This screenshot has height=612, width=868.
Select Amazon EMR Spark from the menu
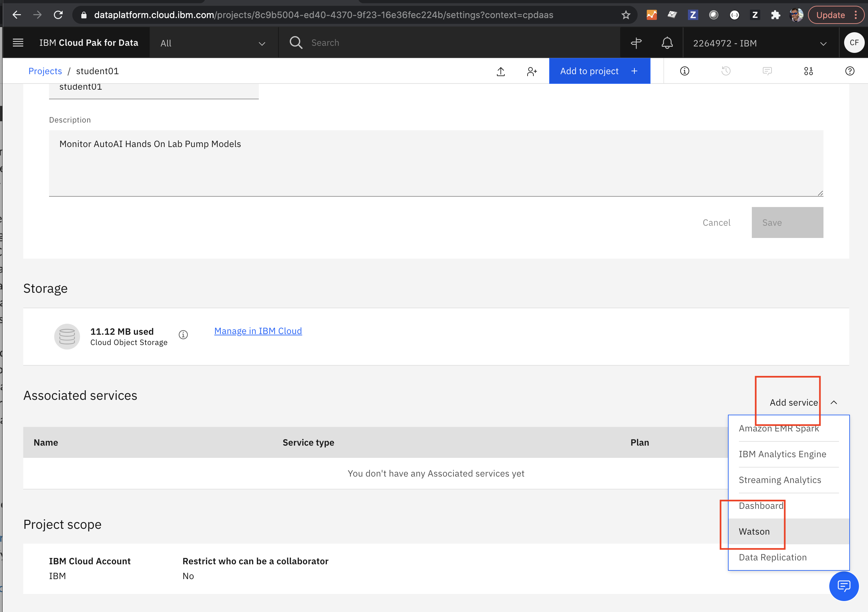pyautogui.click(x=789, y=429)
